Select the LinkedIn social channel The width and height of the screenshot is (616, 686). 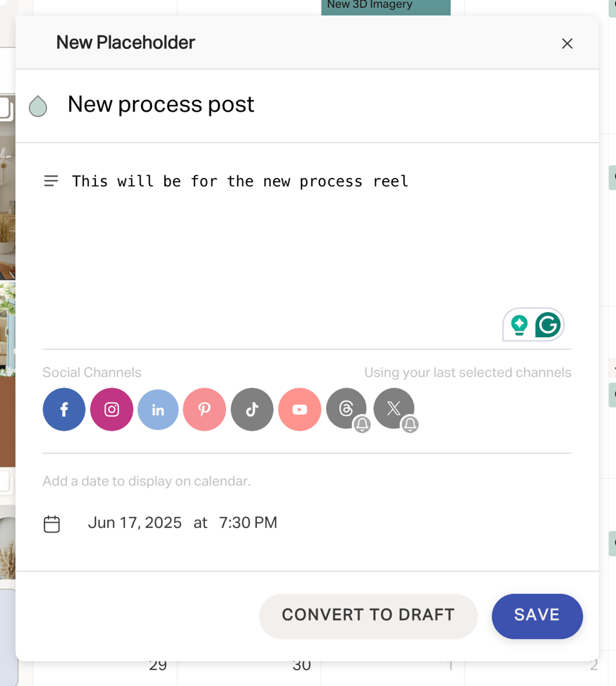(x=158, y=409)
